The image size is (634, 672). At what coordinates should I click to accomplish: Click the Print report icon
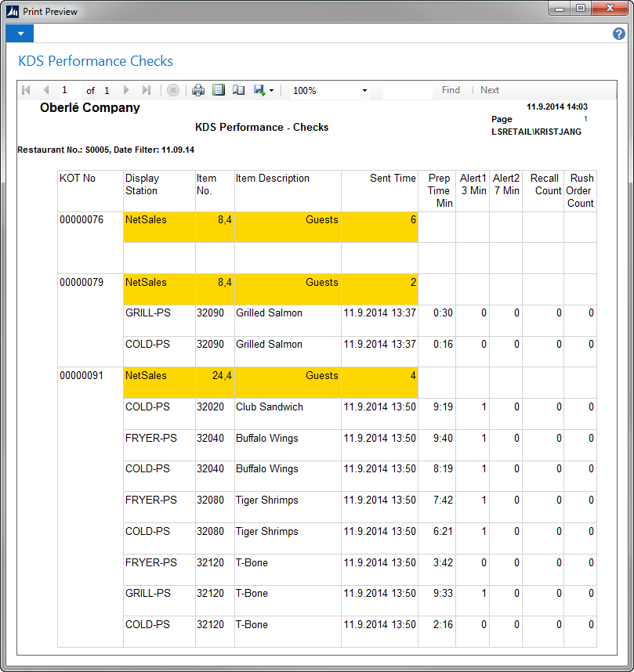[x=198, y=90]
